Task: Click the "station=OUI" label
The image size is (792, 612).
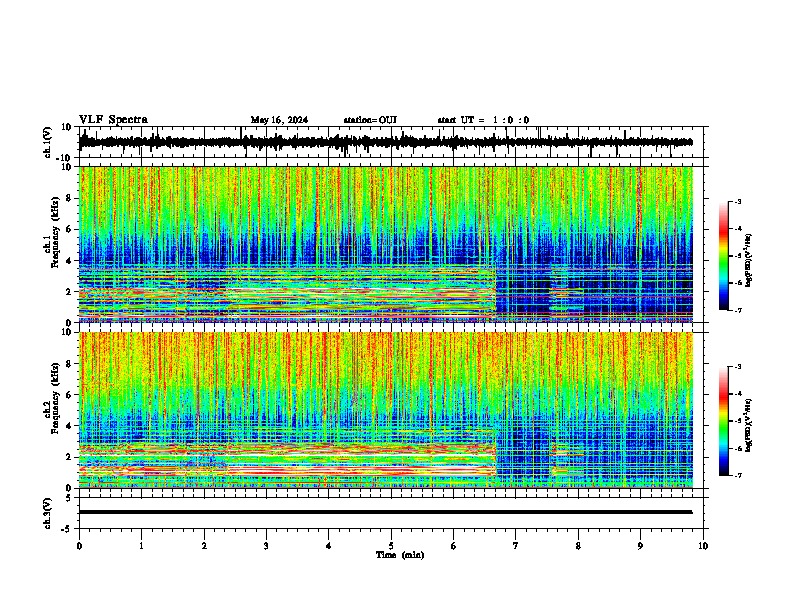Action: (x=370, y=120)
